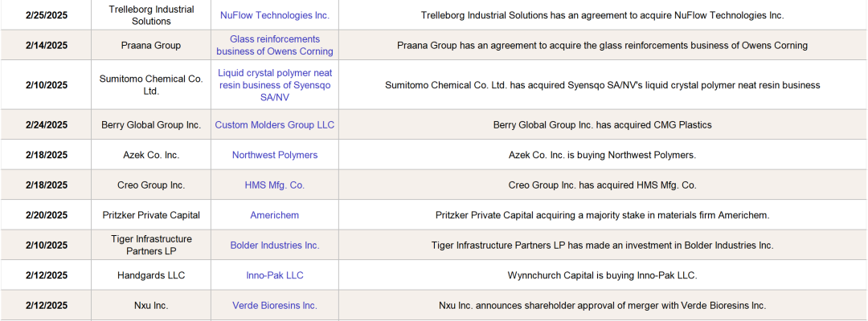
Task: Select the Praana Group buyer cell
Action: tap(151, 45)
